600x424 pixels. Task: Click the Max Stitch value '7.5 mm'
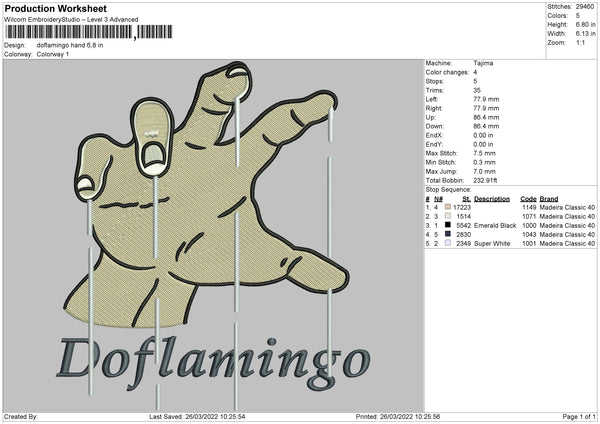tap(484, 153)
